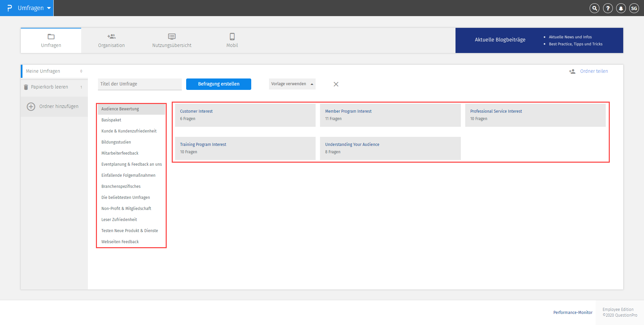Show notifications bell
Viewport: 644px width, 325px height.
point(621,8)
